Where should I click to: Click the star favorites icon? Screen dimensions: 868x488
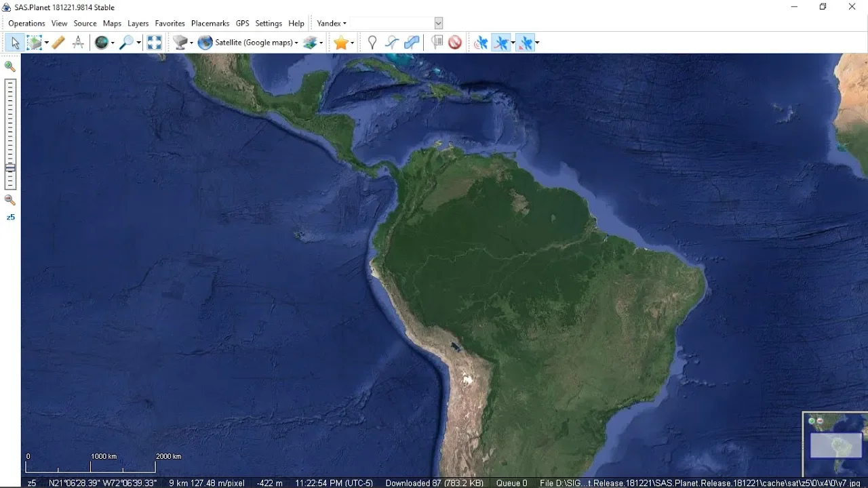point(340,43)
